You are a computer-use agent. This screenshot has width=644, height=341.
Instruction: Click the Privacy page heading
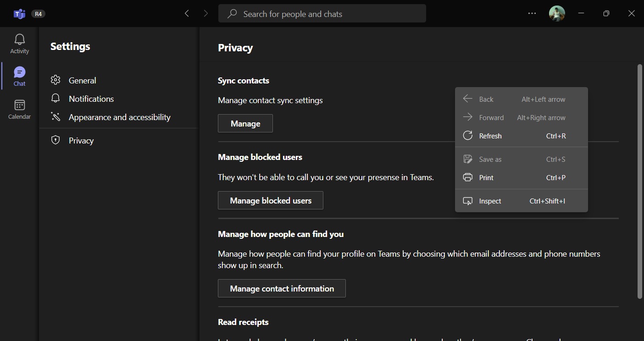point(235,48)
